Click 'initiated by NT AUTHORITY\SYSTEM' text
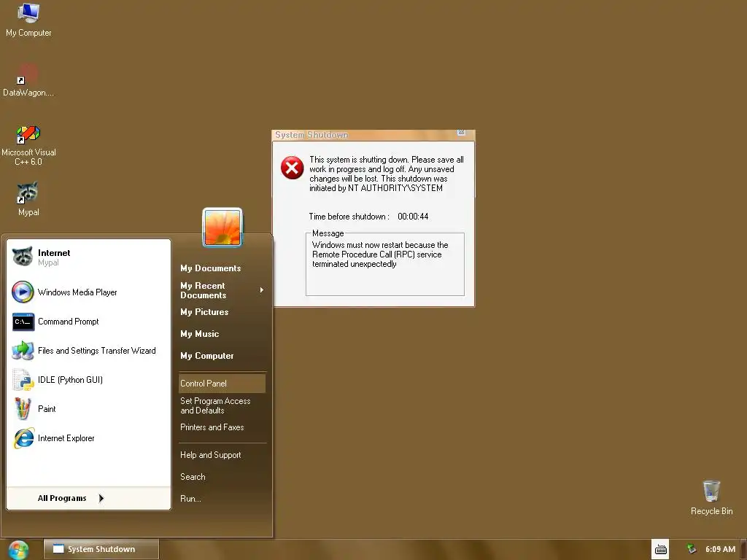This screenshot has height=560, width=747. click(x=376, y=188)
